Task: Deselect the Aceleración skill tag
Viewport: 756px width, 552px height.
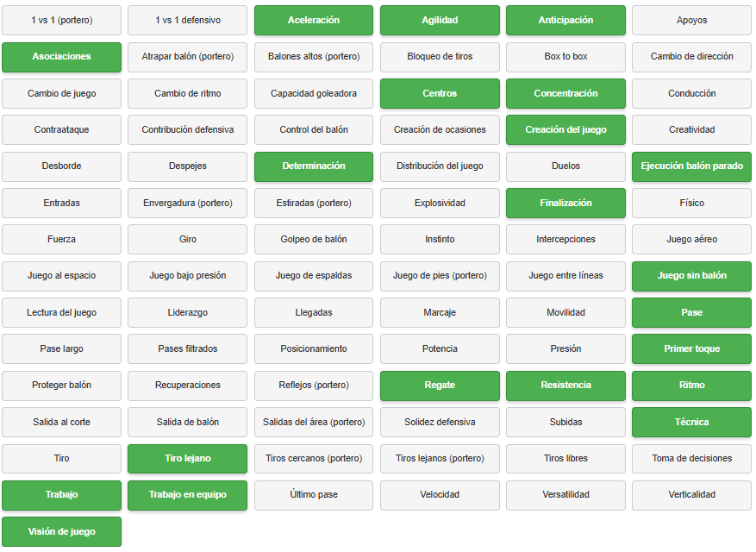Action: [x=314, y=20]
